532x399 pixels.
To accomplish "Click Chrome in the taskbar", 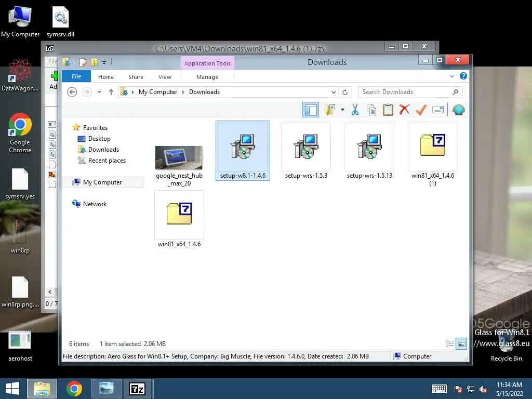I will pyautogui.click(x=74, y=389).
